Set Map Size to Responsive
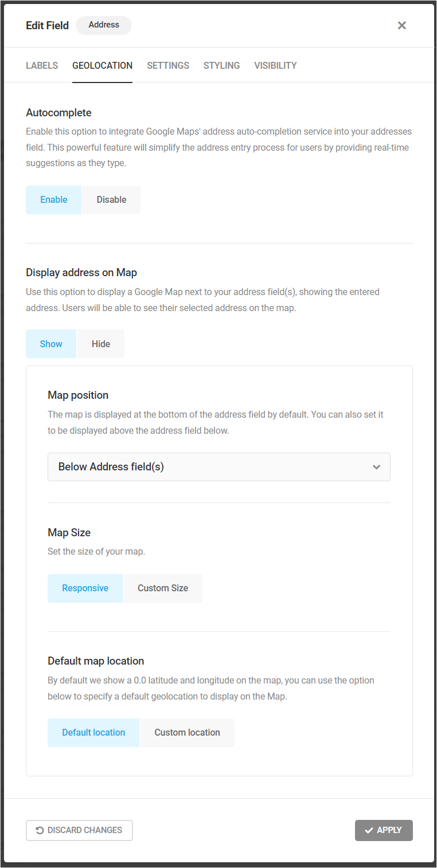 (x=85, y=588)
